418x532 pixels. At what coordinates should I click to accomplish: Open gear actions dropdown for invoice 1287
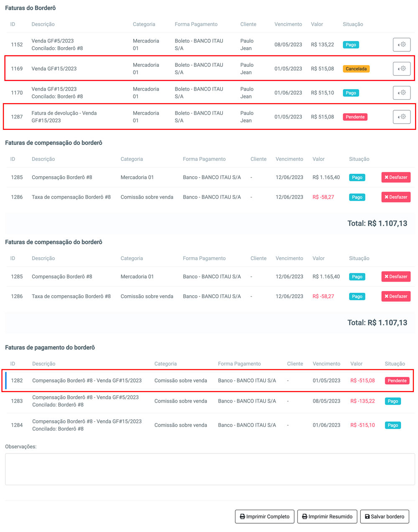pyautogui.click(x=402, y=117)
